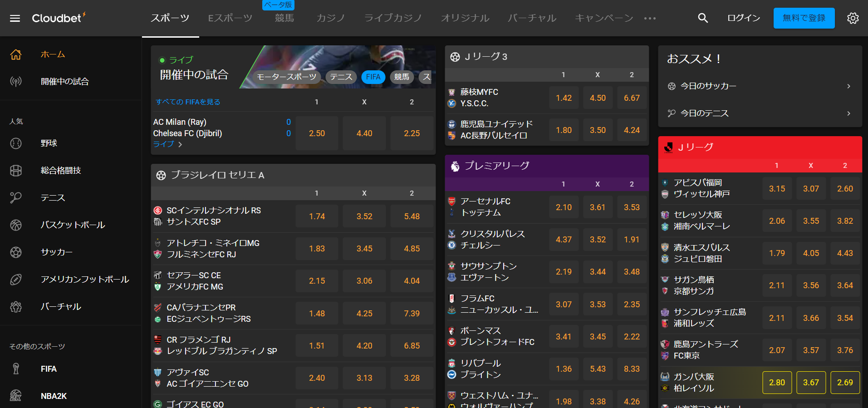Viewport: 868px width, 408px height.
Task: Open the settings gear icon
Action: (853, 18)
